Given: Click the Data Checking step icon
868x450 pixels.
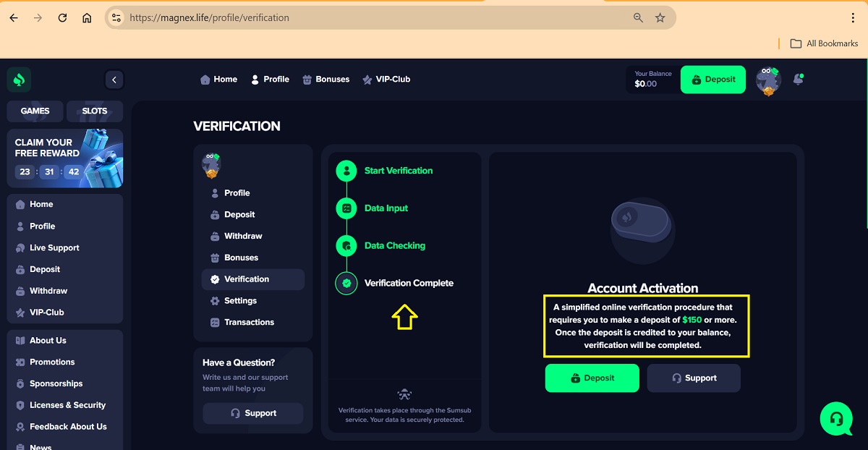Looking at the screenshot, I should [346, 246].
